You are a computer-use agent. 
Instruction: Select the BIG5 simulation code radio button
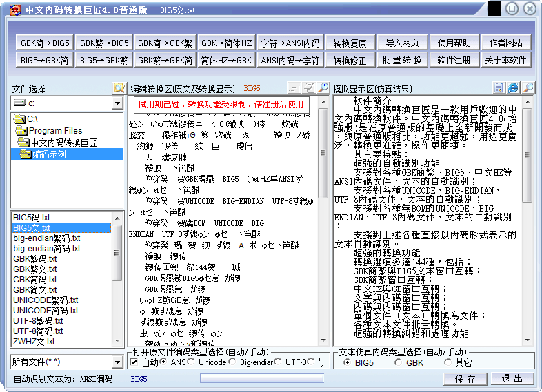point(347,362)
